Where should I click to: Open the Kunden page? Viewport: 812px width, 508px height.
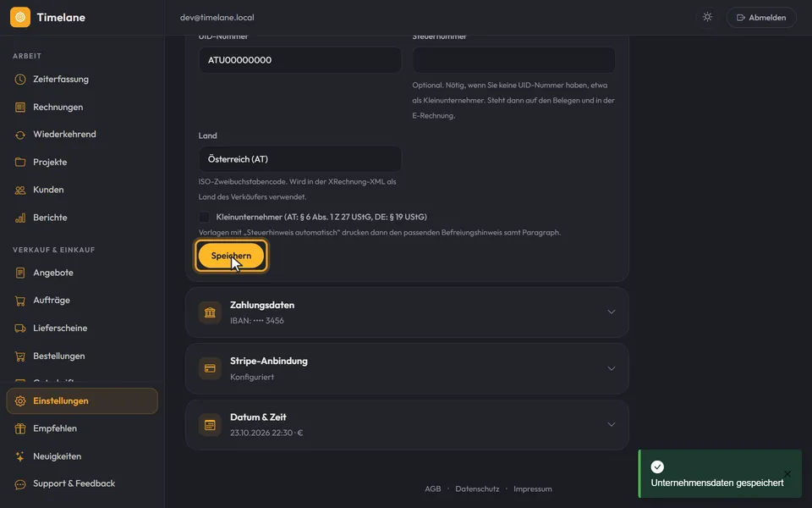[x=82, y=190]
